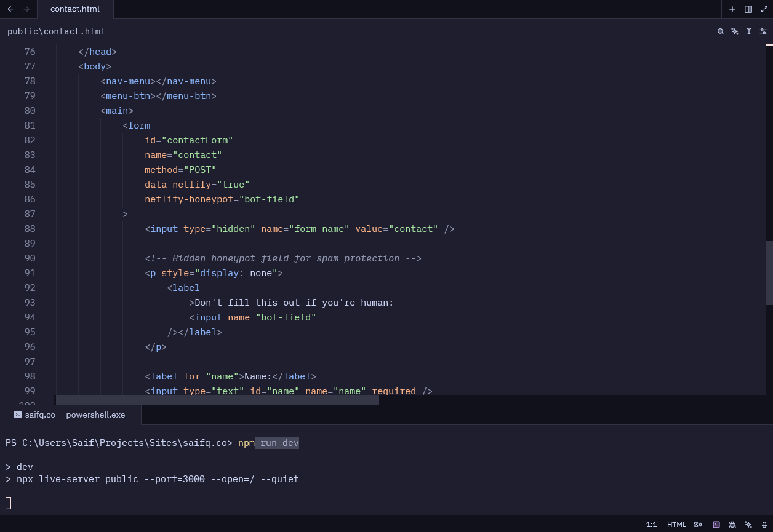Open editor controls sliders menu

click(x=763, y=31)
